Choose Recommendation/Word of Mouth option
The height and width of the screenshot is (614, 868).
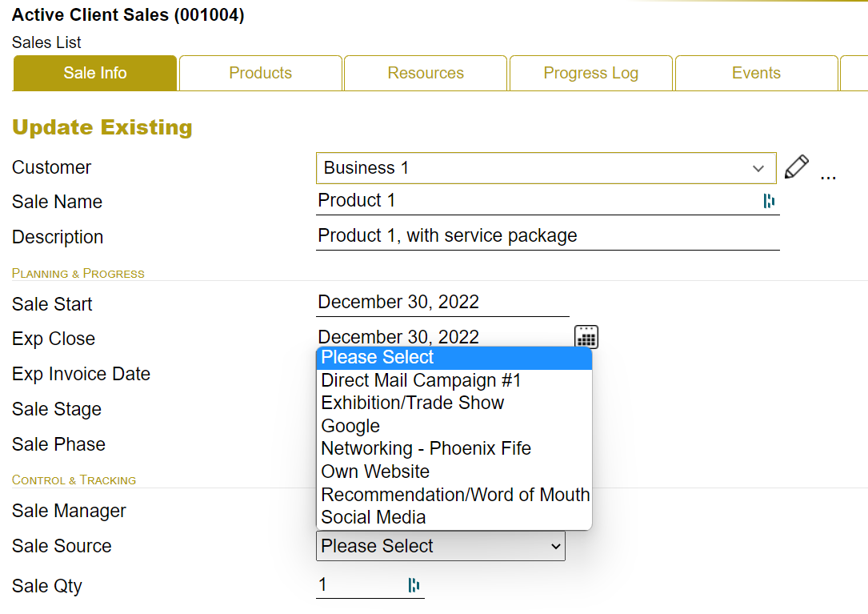coord(455,495)
